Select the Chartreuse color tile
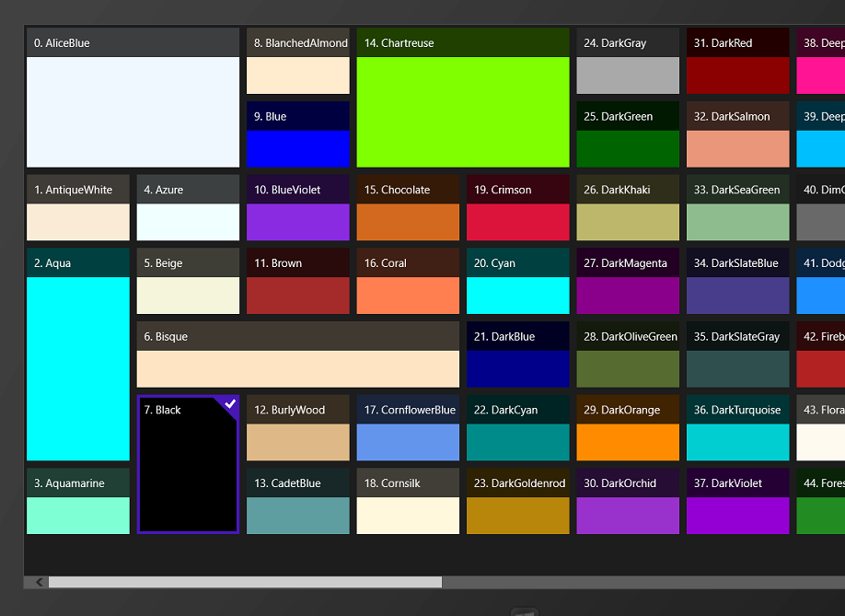 coord(463,98)
